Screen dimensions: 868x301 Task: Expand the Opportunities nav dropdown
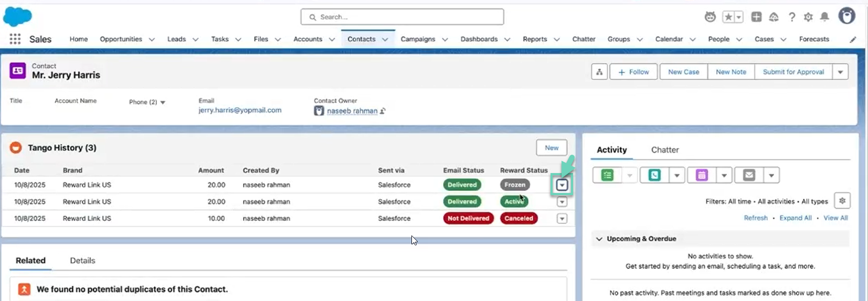coord(152,39)
